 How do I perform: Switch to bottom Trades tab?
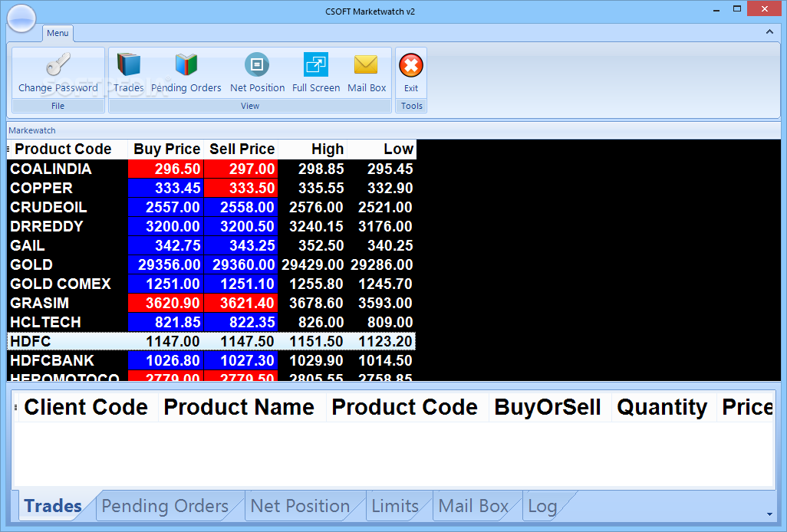pos(53,506)
